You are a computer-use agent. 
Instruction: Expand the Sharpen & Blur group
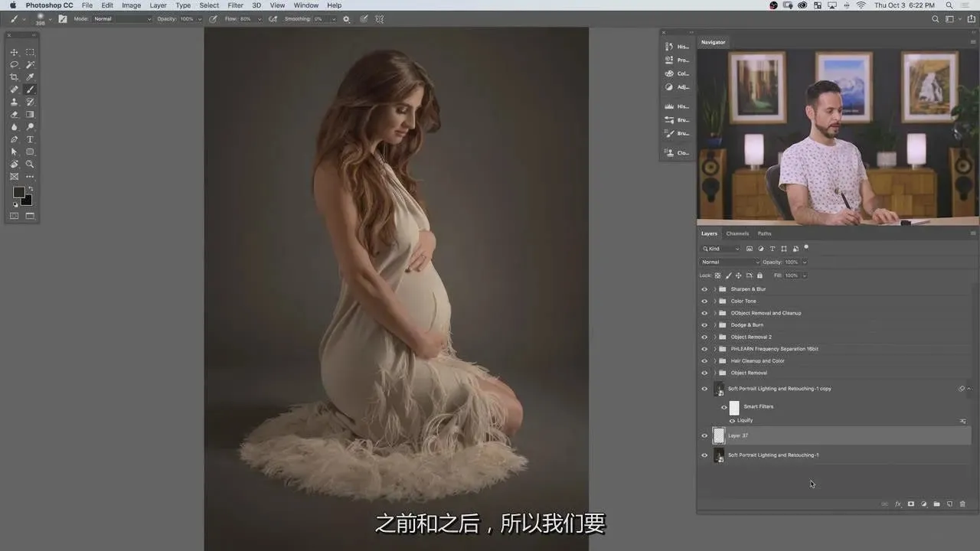point(714,289)
